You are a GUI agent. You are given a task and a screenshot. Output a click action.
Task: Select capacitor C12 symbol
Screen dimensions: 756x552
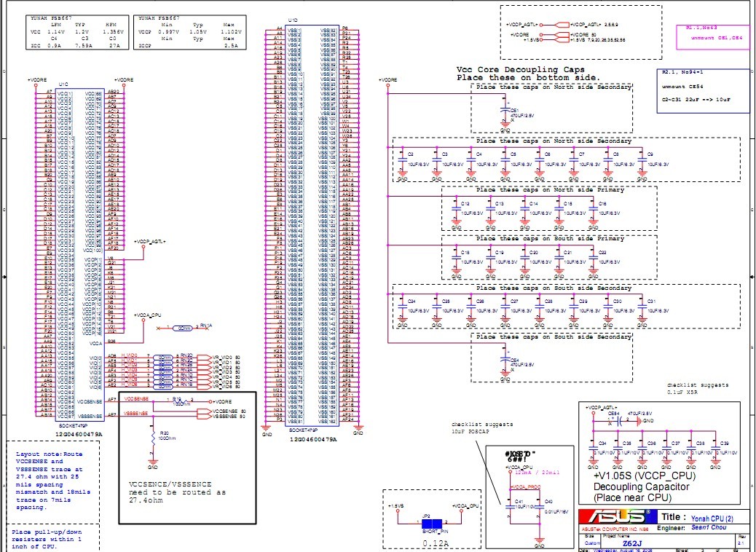coord(456,209)
